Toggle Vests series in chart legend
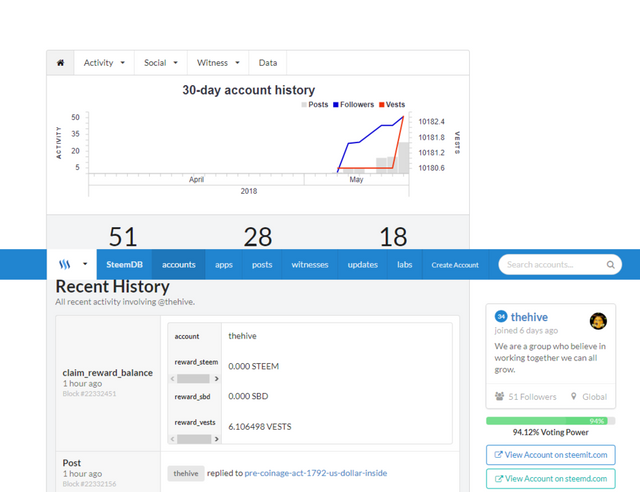 (392, 105)
